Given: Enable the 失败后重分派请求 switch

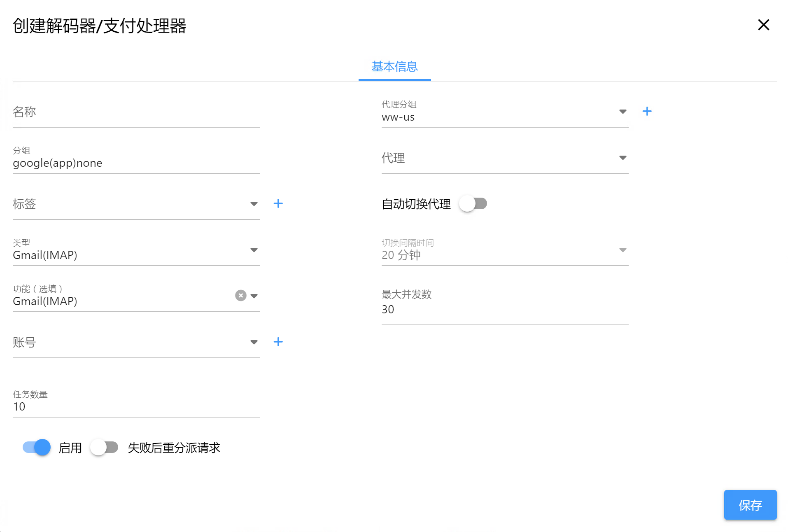Looking at the screenshot, I should tap(104, 448).
